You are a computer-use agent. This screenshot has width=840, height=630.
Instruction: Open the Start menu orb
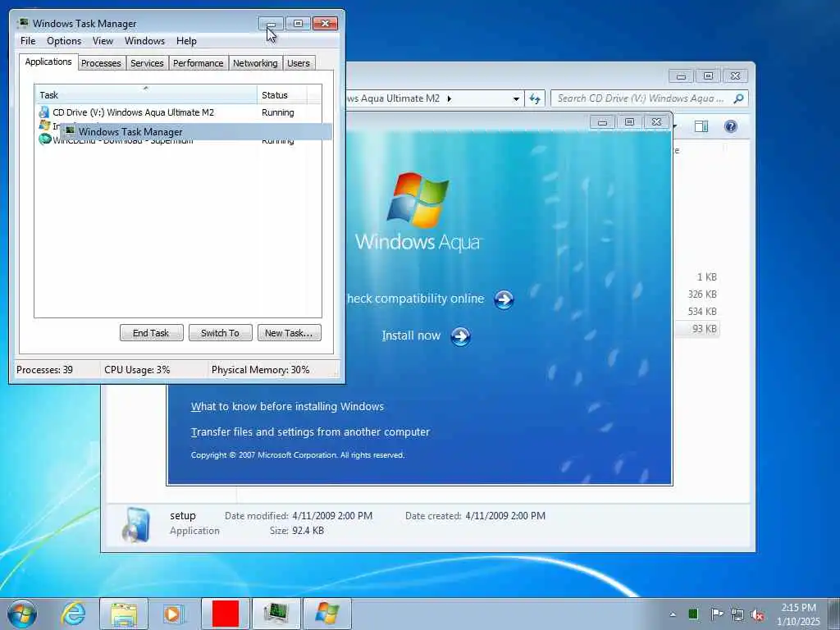tap(22, 614)
